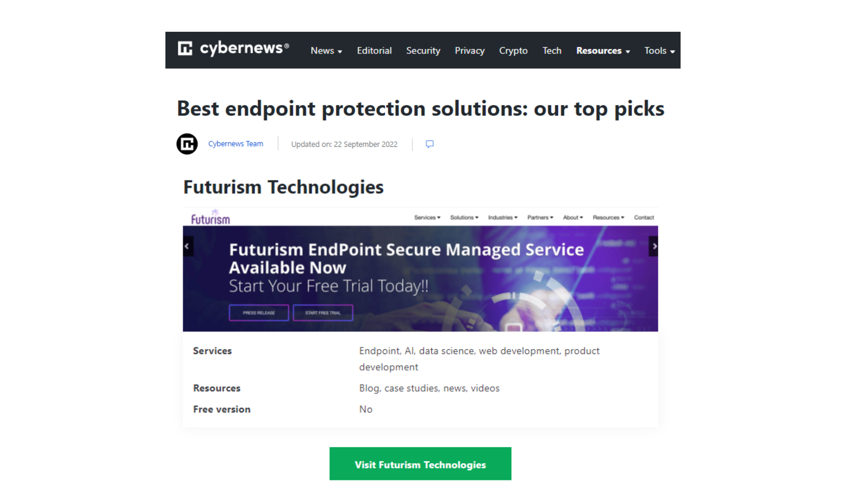Click the 'Cybernews Team' author link
The width and height of the screenshot is (868, 488).
point(236,144)
